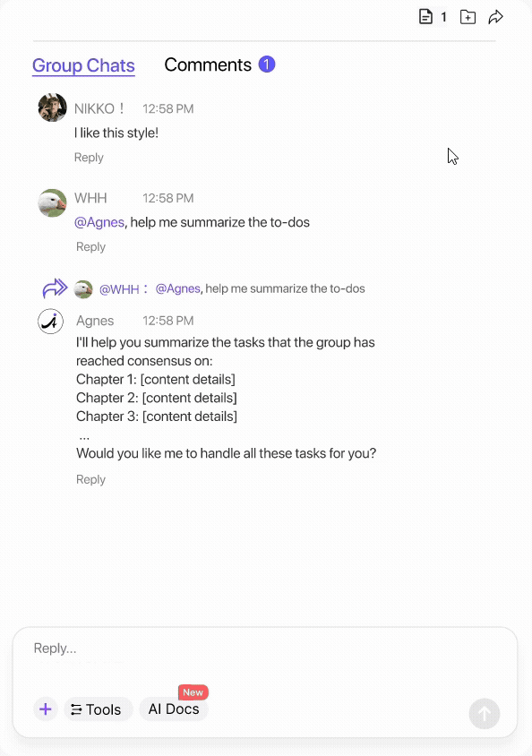Click the purple plus attachment icon
The width and height of the screenshot is (532, 756).
pos(46,709)
